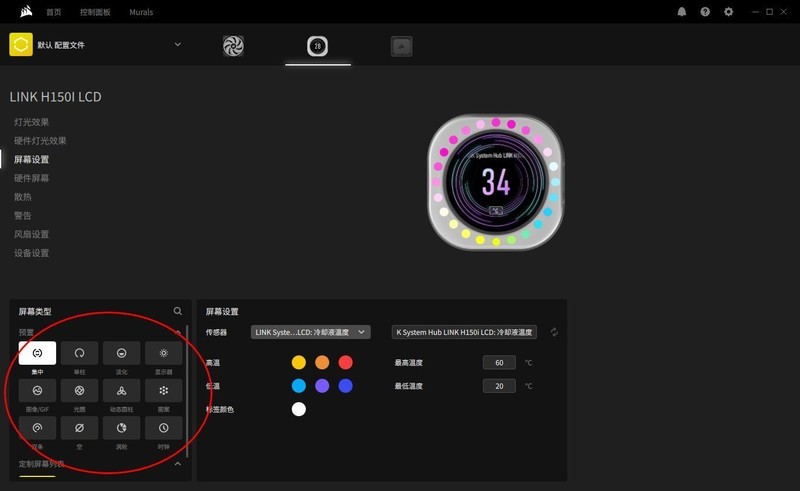Image resolution: width=800 pixels, height=491 pixels.
Task: Click the refresh icon beside the label field
Action: [x=554, y=332]
